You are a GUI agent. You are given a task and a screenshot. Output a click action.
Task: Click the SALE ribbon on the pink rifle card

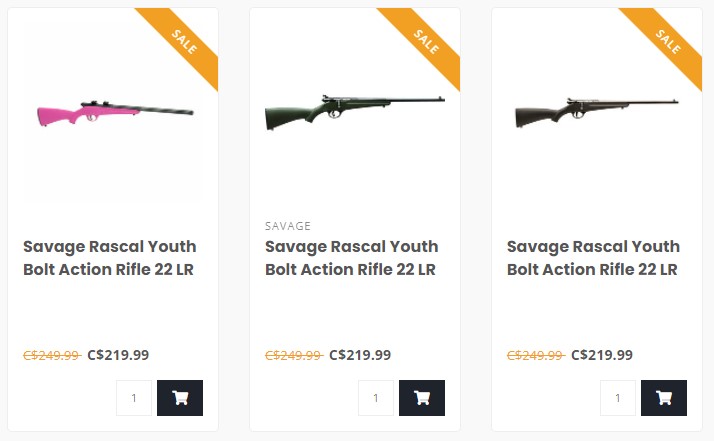coord(185,41)
